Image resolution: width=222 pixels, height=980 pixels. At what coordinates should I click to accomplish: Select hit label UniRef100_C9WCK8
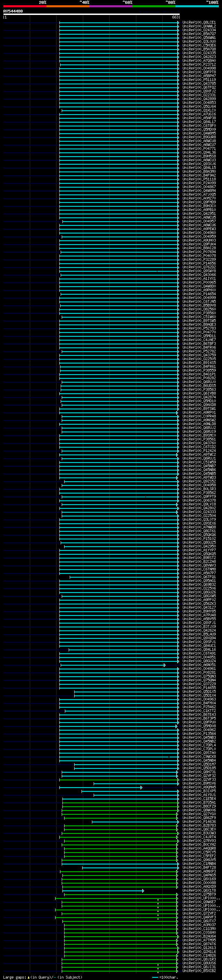click(x=199, y=756)
